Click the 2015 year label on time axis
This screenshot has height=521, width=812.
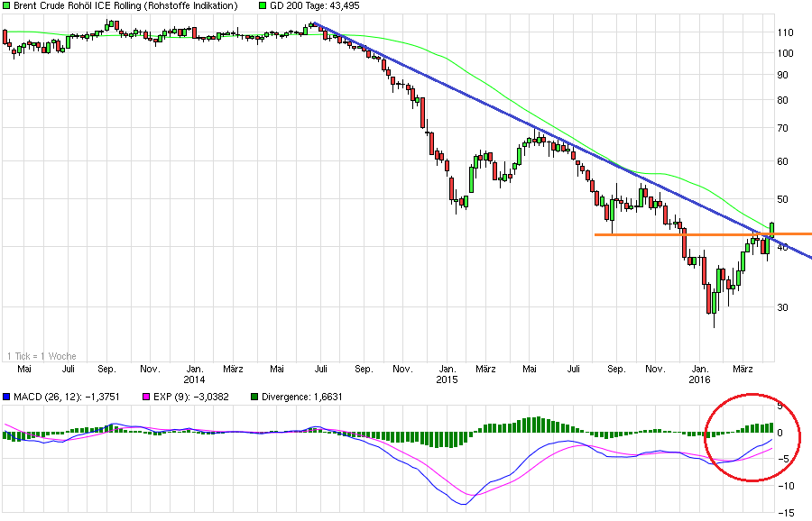[447, 379]
